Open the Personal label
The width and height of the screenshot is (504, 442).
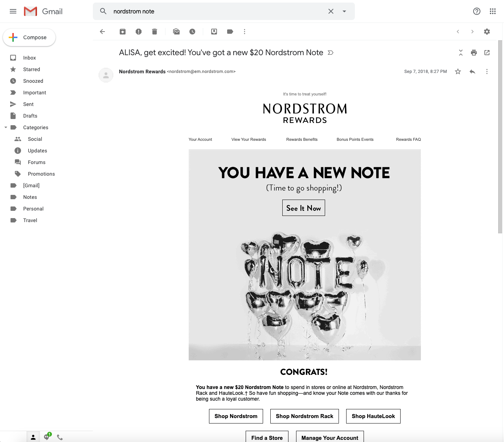pyautogui.click(x=33, y=209)
